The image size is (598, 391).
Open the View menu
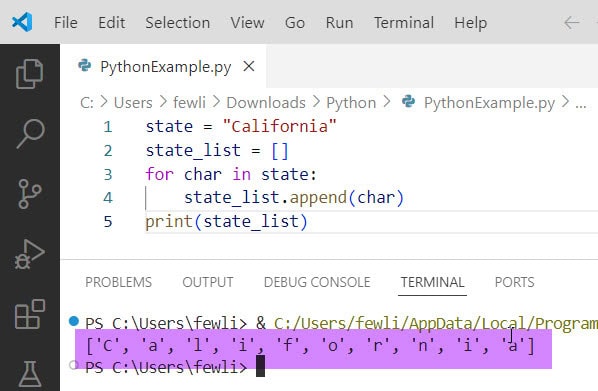247,23
